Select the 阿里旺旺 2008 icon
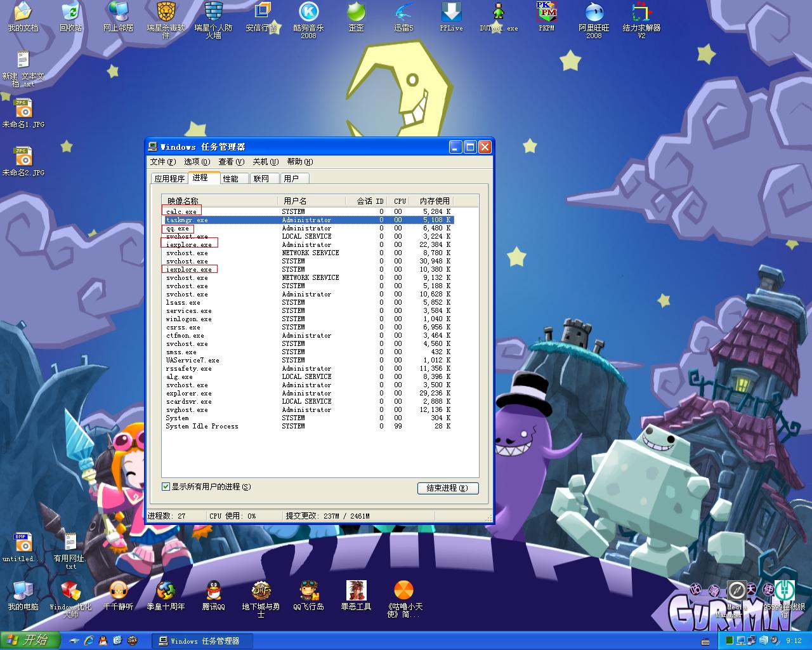 pos(594,20)
